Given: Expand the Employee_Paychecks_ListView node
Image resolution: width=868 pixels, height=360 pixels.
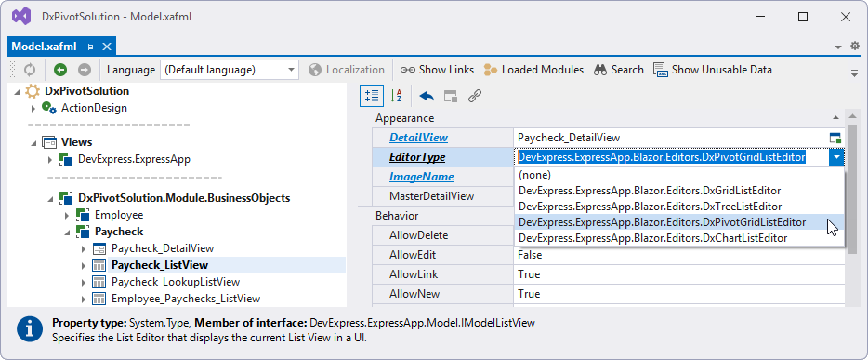Looking at the screenshot, I should point(84,299).
